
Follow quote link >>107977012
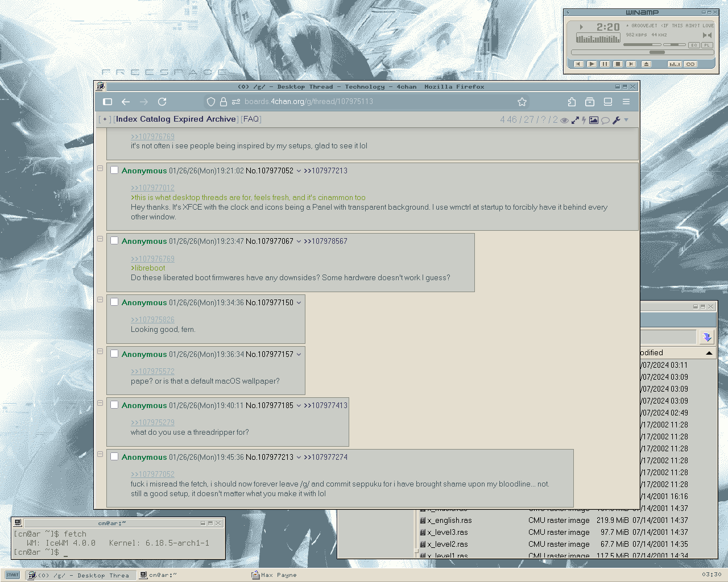tap(152, 188)
